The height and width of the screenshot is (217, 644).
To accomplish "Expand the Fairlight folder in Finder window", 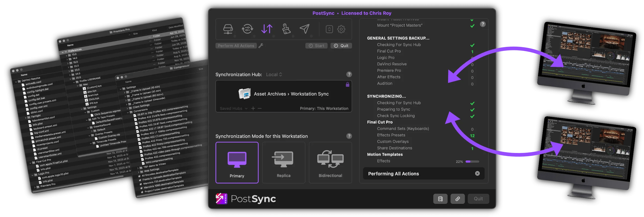I will click(x=26, y=118).
